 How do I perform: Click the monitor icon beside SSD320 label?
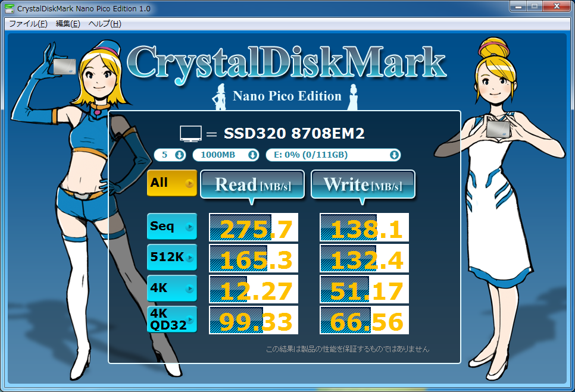coord(190,134)
